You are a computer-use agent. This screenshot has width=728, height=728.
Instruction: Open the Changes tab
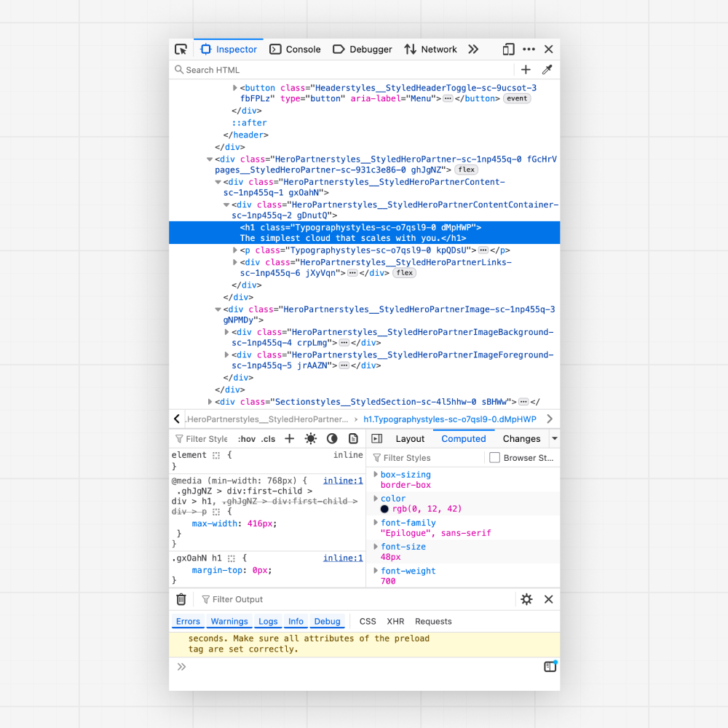tap(521, 439)
